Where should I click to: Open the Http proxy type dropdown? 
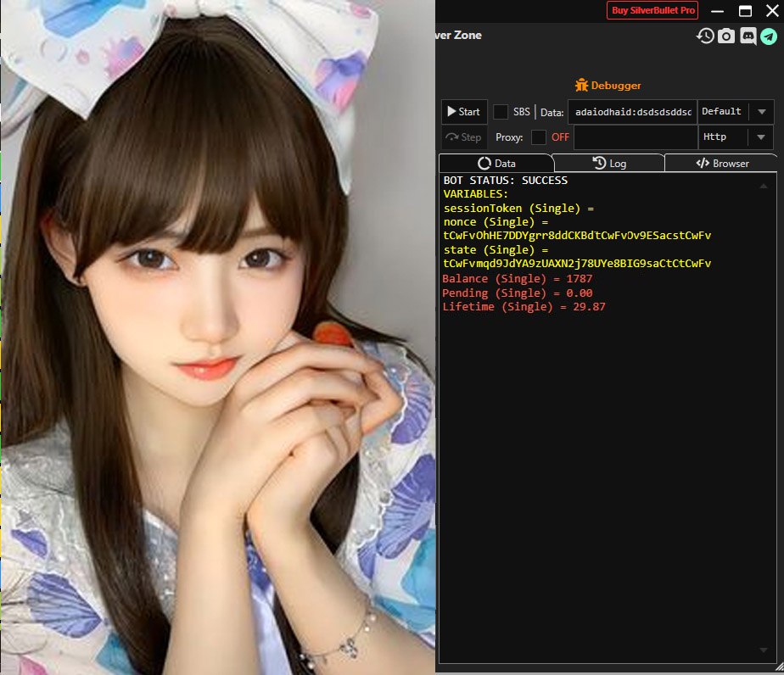[736, 137]
